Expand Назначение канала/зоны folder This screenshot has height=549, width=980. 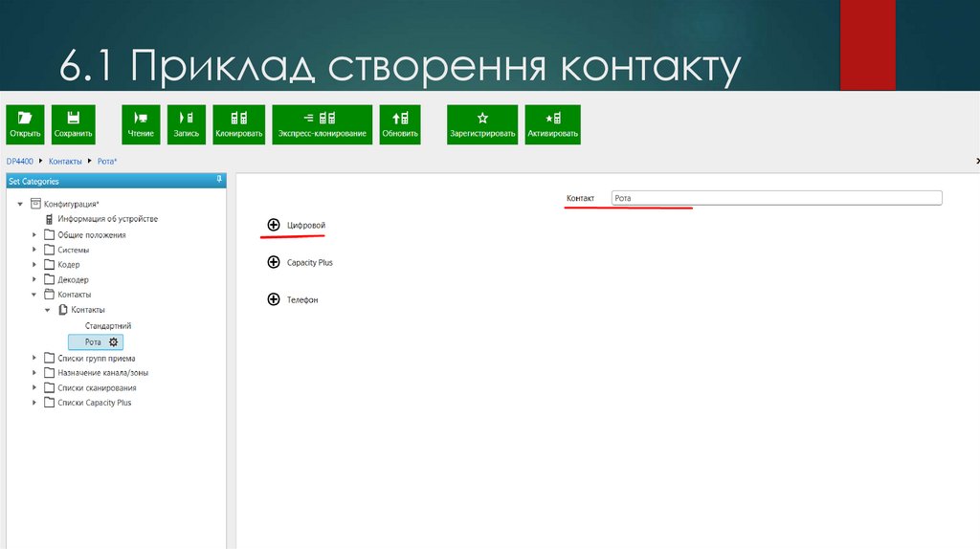tap(34, 373)
